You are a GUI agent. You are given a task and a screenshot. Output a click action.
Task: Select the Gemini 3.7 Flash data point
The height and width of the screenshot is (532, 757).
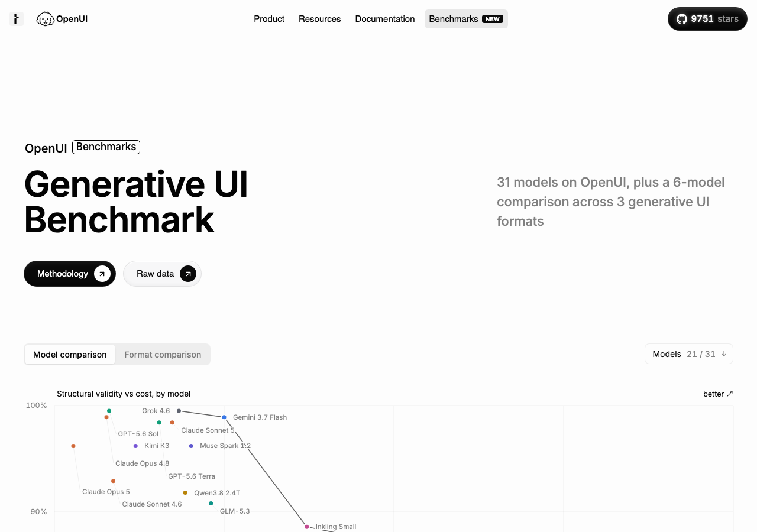224,417
